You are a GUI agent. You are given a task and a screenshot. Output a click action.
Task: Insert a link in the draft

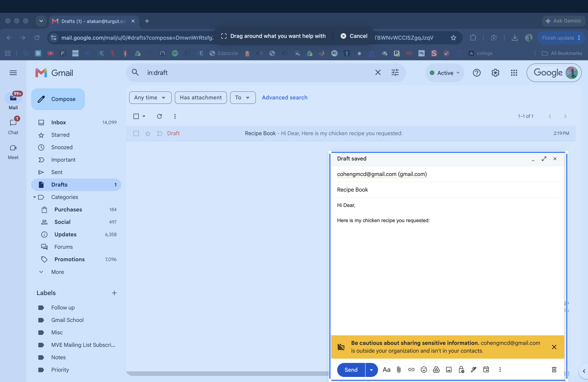click(x=411, y=369)
